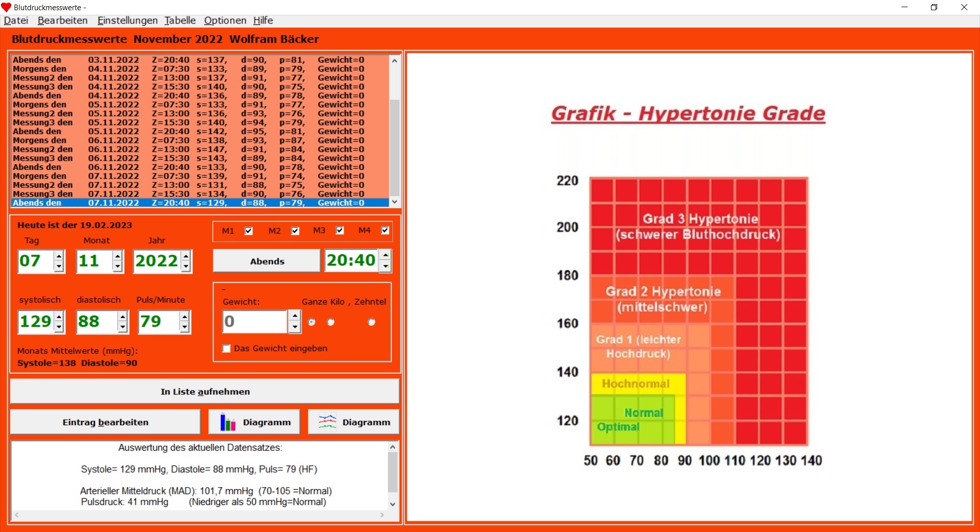Open the bar chart Diagramm button

[x=254, y=422]
